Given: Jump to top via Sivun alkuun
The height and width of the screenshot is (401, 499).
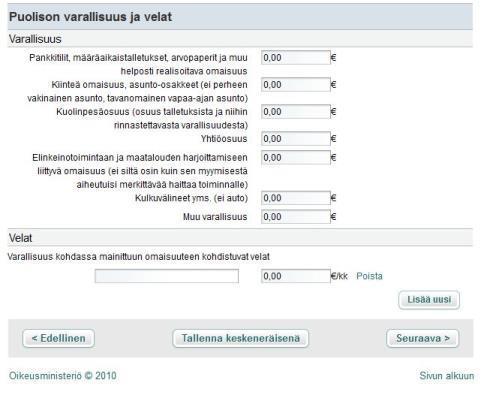Looking at the screenshot, I should click(447, 376).
